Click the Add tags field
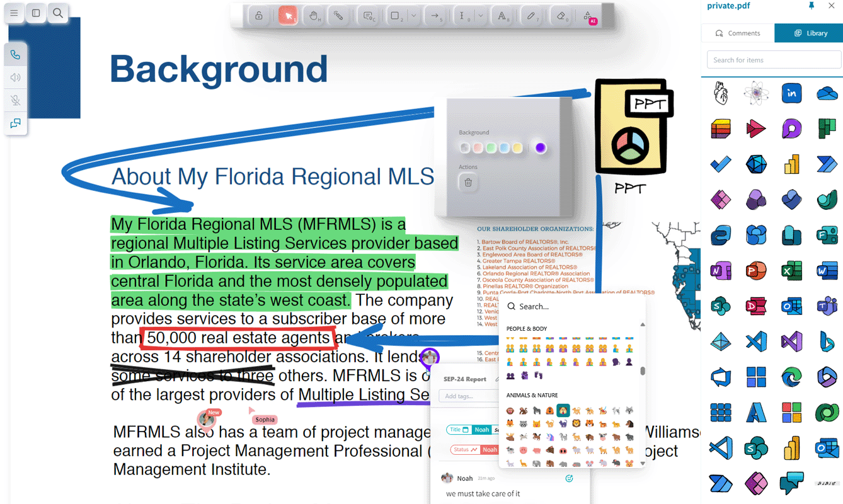 click(469, 396)
